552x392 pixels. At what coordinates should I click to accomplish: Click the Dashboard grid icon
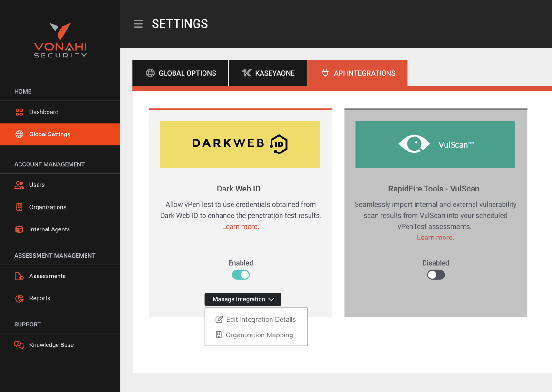tap(19, 112)
